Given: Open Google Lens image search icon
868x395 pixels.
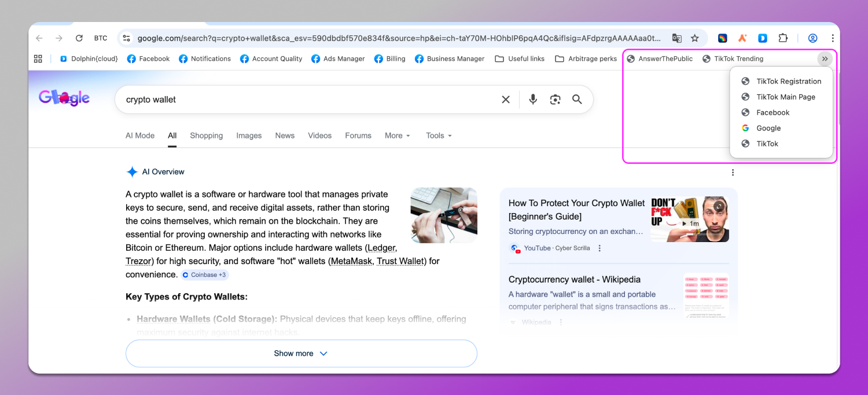Looking at the screenshot, I should click(x=556, y=100).
